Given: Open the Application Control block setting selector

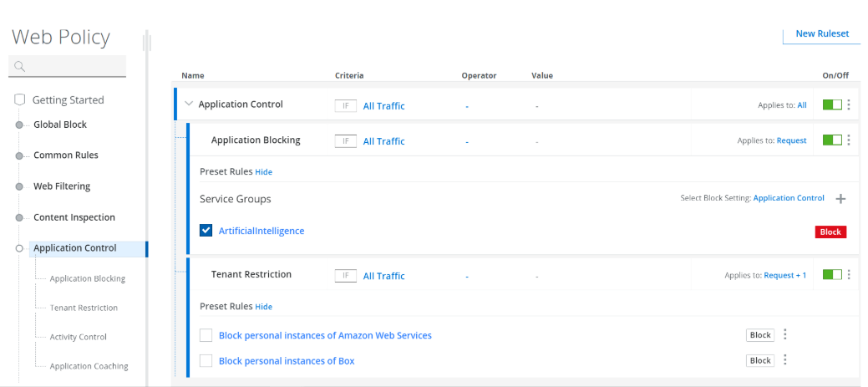Looking at the screenshot, I should point(789,197).
